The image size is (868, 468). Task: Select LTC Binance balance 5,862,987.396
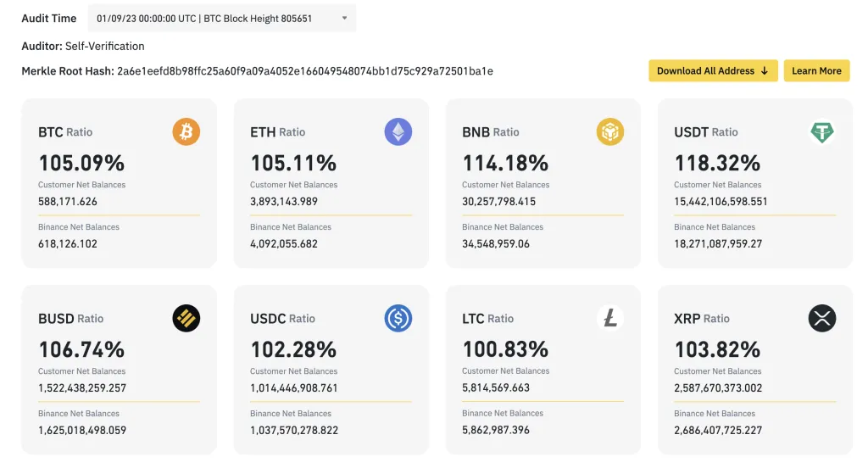(496, 430)
